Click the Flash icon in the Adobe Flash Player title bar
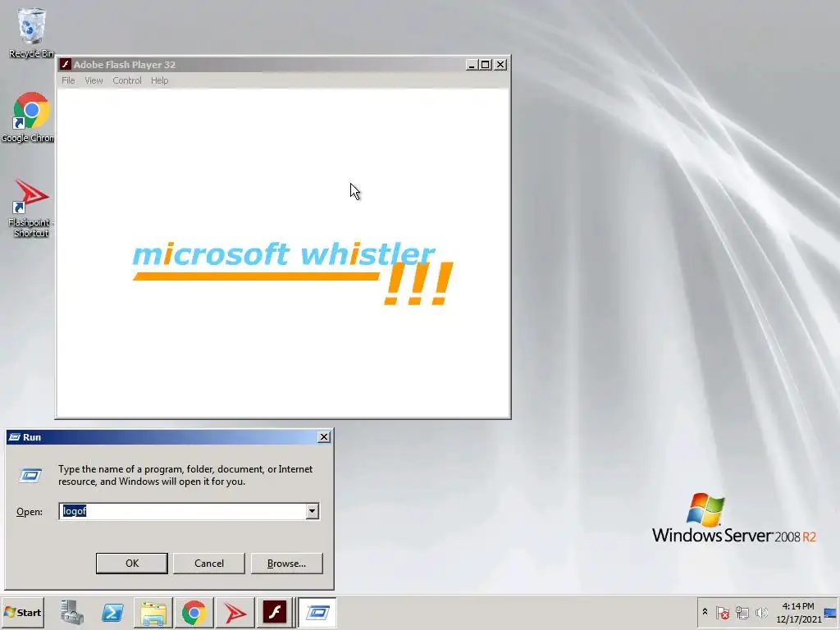The height and width of the screenshot is (630, 840). (66, 64)
